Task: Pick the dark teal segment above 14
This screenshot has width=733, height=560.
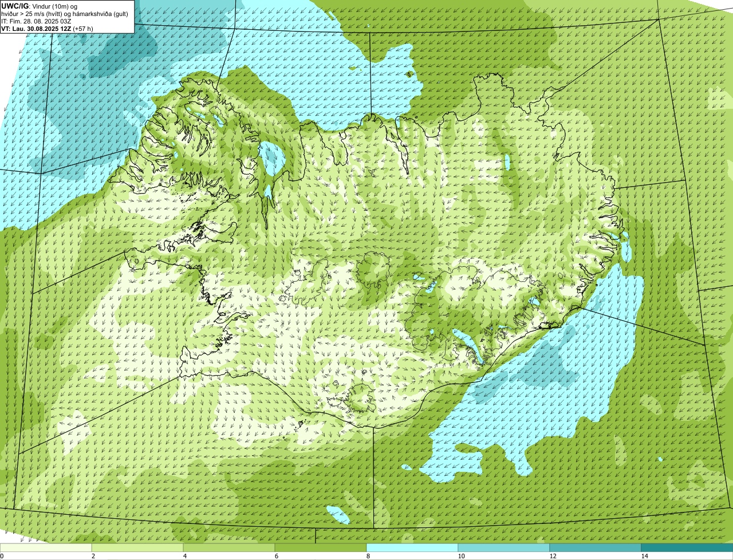Action: (687, 547)
